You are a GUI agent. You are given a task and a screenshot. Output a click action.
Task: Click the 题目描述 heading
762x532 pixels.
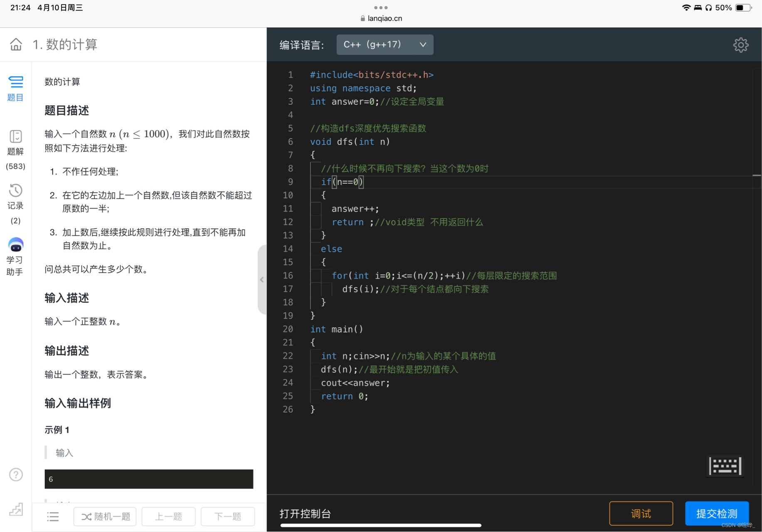pyautogui.click(x=67, y=111)
